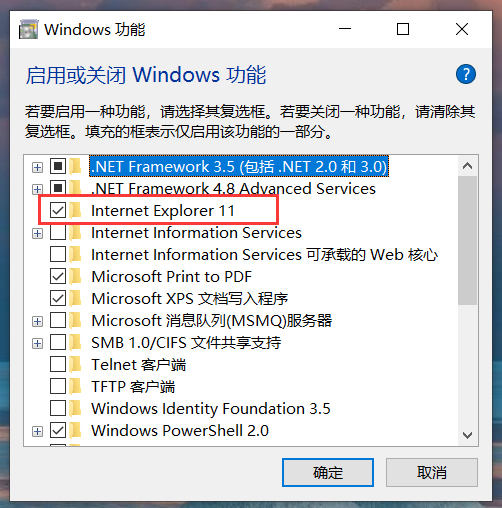Click the folder icon beside Internet Explorer 11
Viewport: 502px width, 508px height.
coord(76,210)
